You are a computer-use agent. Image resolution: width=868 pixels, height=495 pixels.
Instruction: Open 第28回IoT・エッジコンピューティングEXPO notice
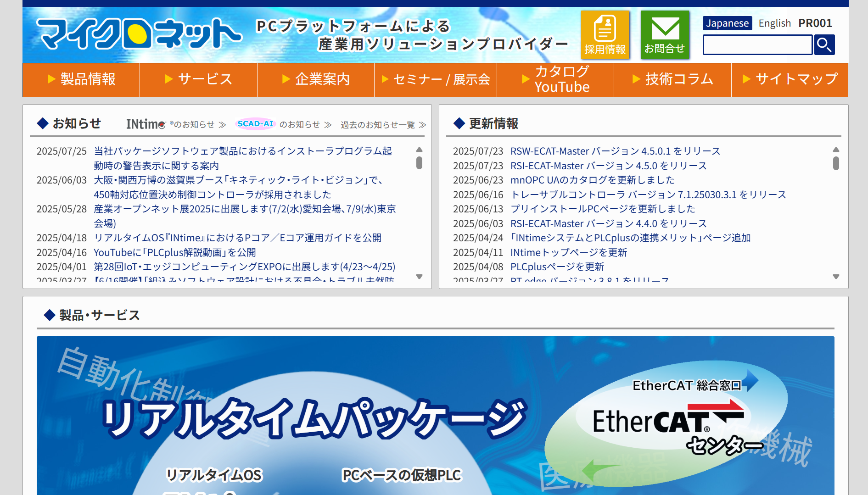point(244,267)
